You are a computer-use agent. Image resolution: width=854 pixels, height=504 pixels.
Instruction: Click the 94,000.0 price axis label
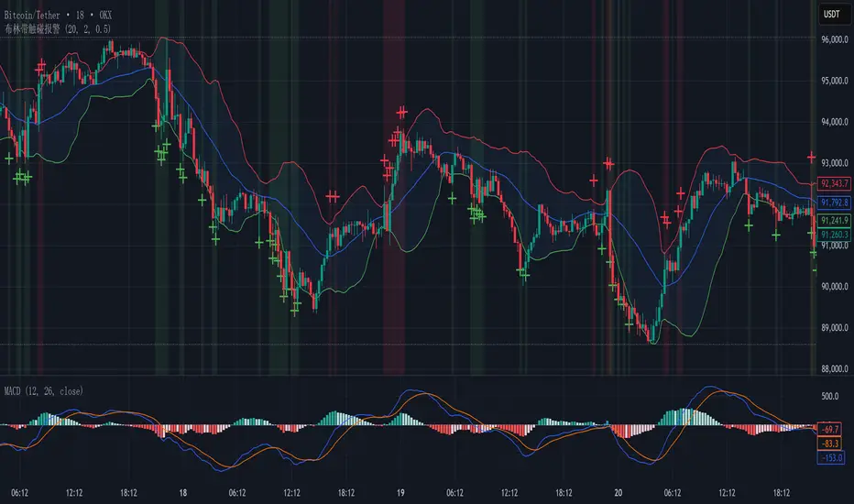click(x=835, y=122)
